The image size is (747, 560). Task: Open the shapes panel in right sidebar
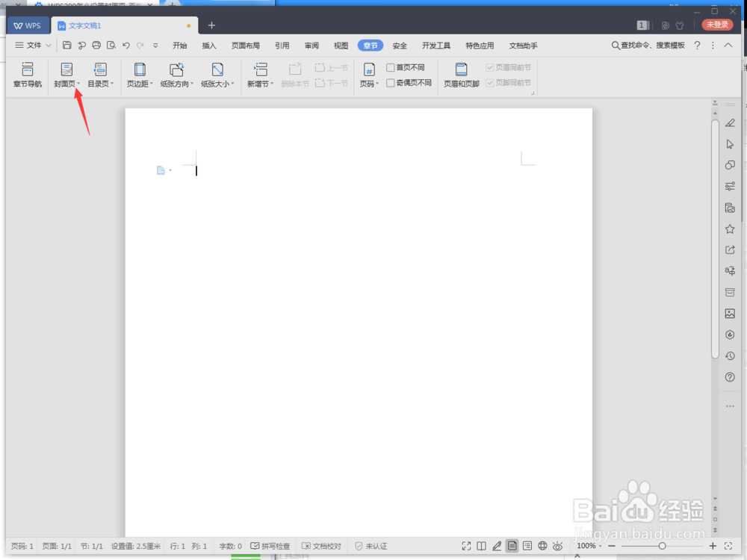coord(730,165)
